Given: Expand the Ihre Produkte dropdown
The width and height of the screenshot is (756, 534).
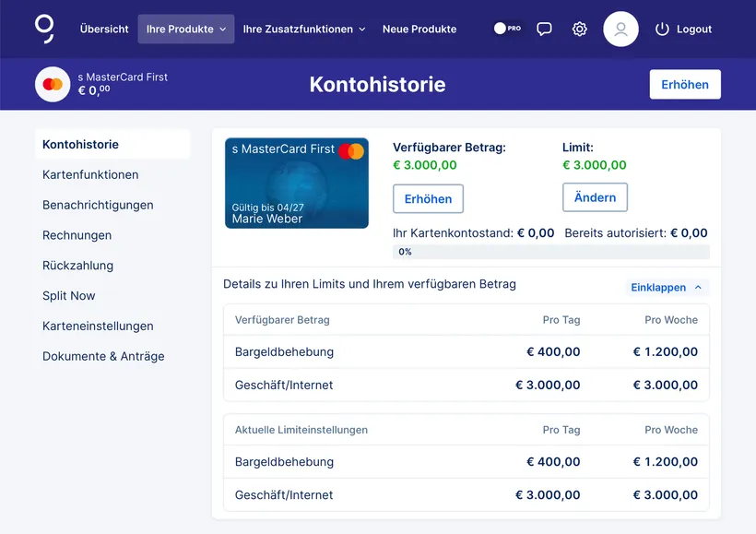Looking at the screenshot, I should [x=186, y=29].
